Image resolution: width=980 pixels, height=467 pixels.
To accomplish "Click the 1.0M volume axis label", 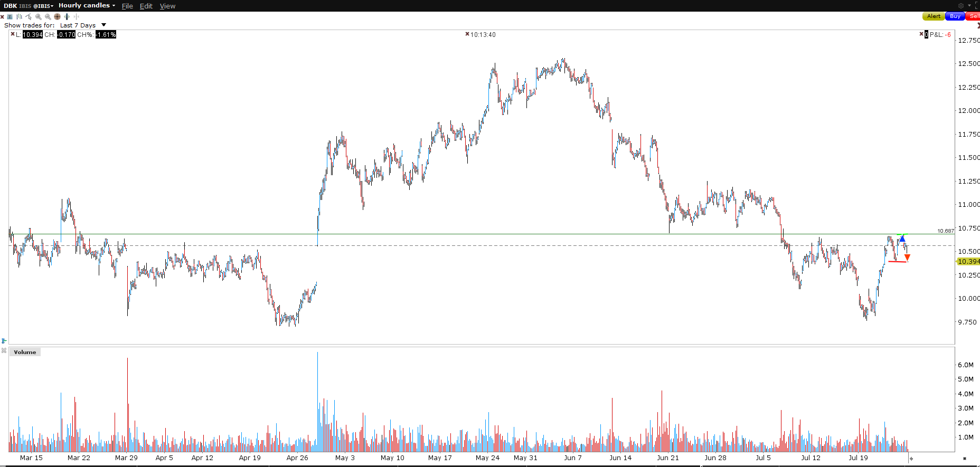I will 966,437.
